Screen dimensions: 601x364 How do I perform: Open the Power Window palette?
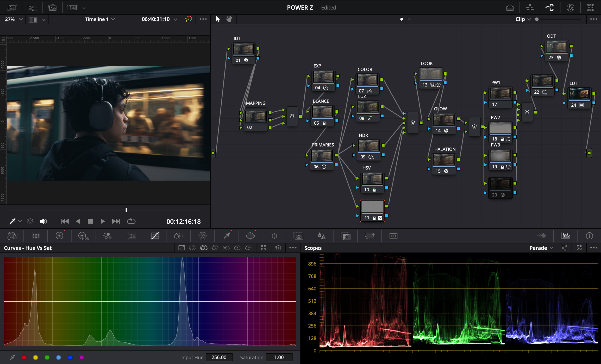(x=250, y=236)
